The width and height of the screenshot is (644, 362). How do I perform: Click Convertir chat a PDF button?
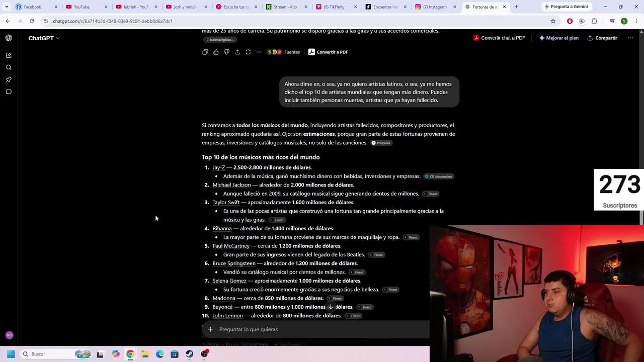point(499,38)
